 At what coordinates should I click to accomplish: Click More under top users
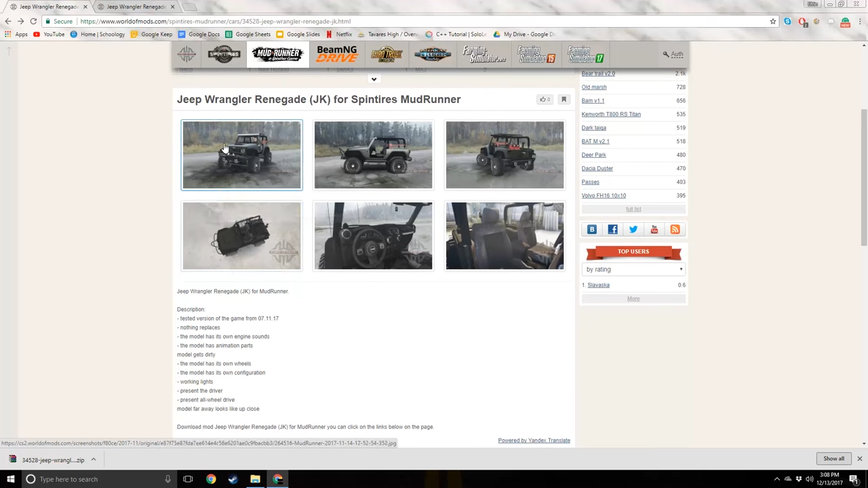tap(633, 298)
